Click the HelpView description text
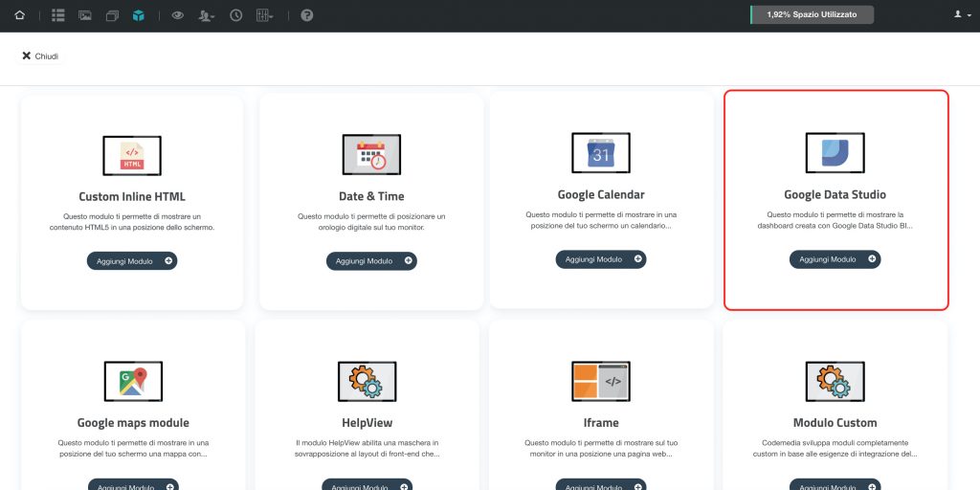The height and width of the screenshot is (490, 980). [x=367, y=448]
